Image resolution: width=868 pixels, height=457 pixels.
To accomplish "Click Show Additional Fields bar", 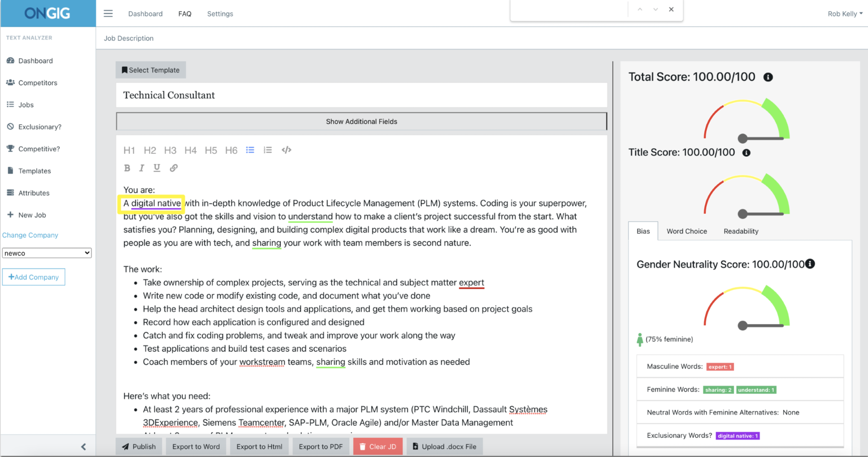I will tap(361, 121).
